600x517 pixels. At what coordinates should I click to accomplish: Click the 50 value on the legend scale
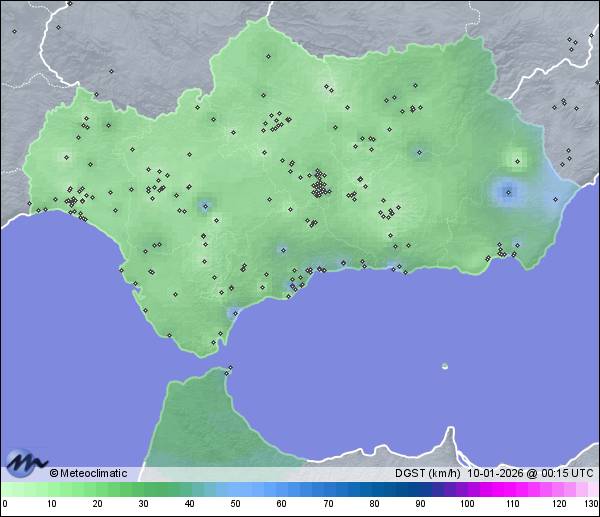tap(235, 504)
